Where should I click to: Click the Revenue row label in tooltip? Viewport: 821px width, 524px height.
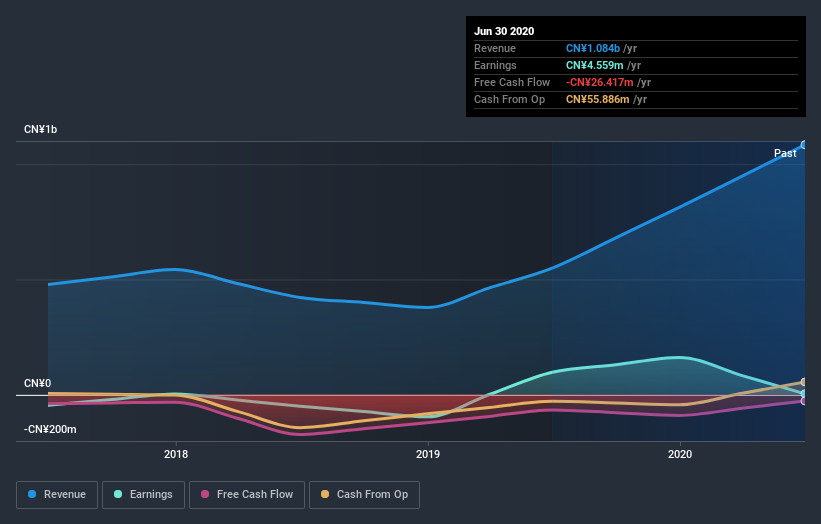click(495, 48)
